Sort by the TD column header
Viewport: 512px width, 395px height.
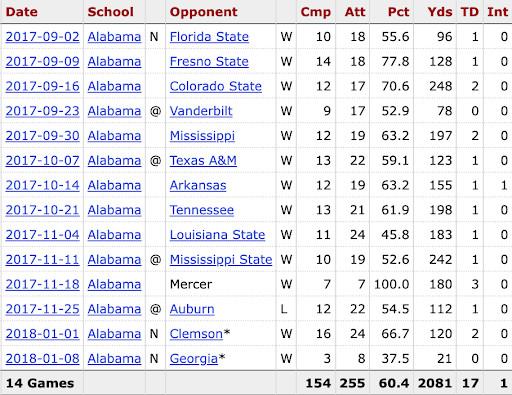tap(470, 12)
